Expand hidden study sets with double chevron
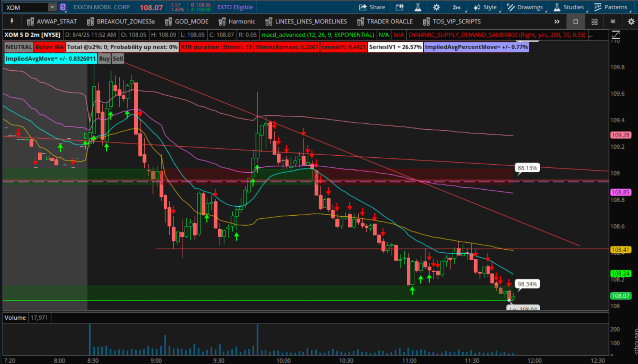This screenshot has height=364, width=638. pyautogui.click(x=557, y=21)
